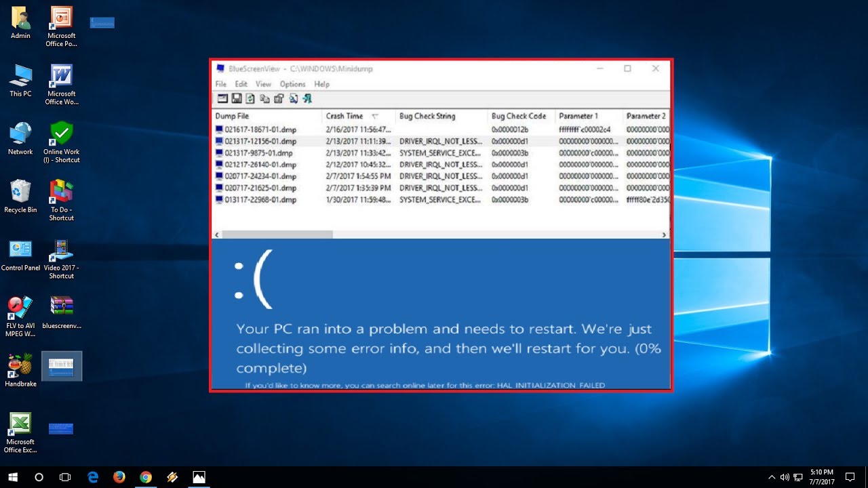Click the Save Selected Items floppy icon
Image resolution: width=868 pixels, height=488 pixels.
(x=237, y=99)
